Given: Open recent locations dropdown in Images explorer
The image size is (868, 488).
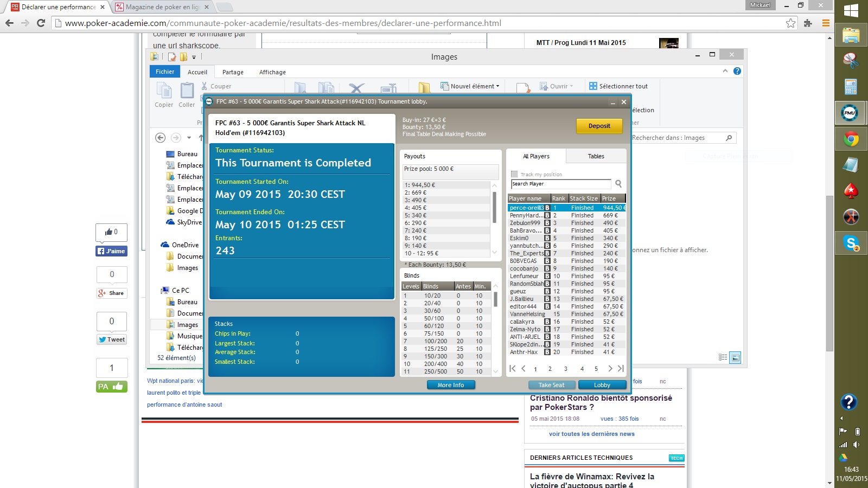Looking at the screenshot, I should pos(189,138).
